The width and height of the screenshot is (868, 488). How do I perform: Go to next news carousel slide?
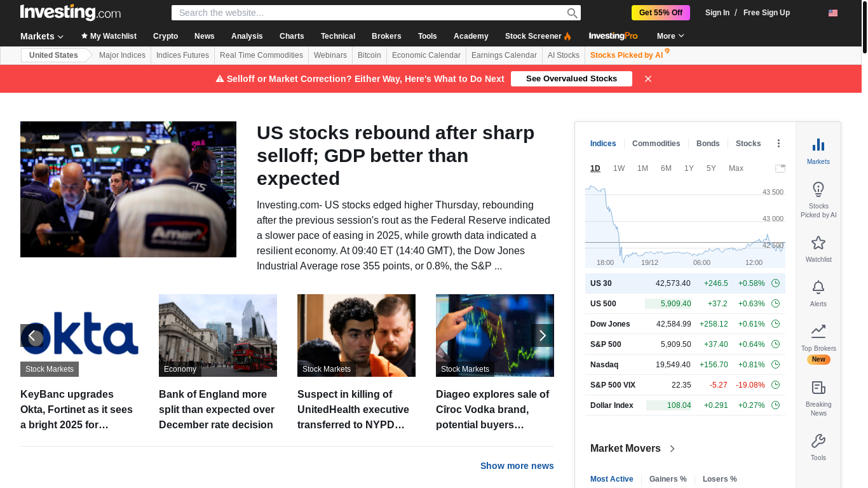(x=543, y=335)
